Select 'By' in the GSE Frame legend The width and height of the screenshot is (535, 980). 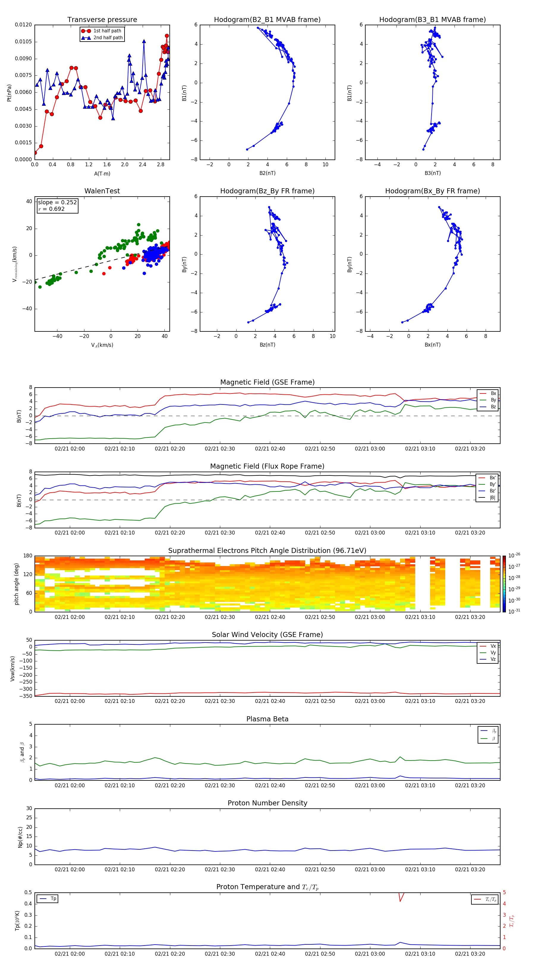coord(488,400)
